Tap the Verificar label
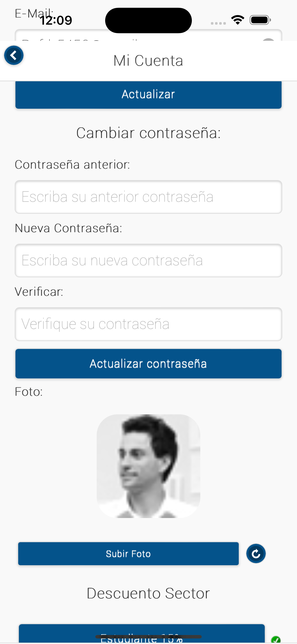 (39, 292)
